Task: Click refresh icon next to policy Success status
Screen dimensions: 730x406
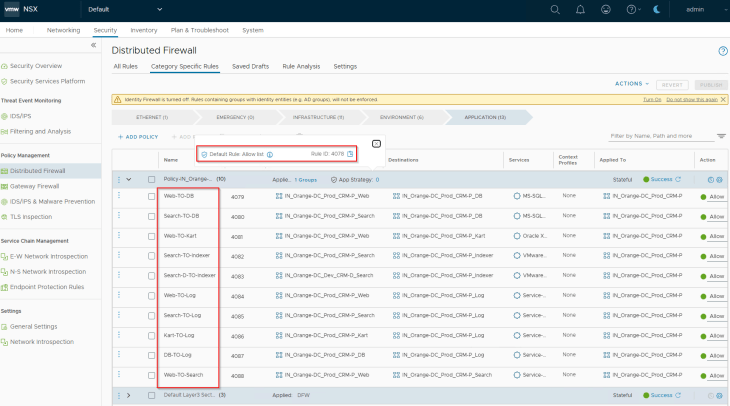Action: pyautogui.click(x=679, y=179)
